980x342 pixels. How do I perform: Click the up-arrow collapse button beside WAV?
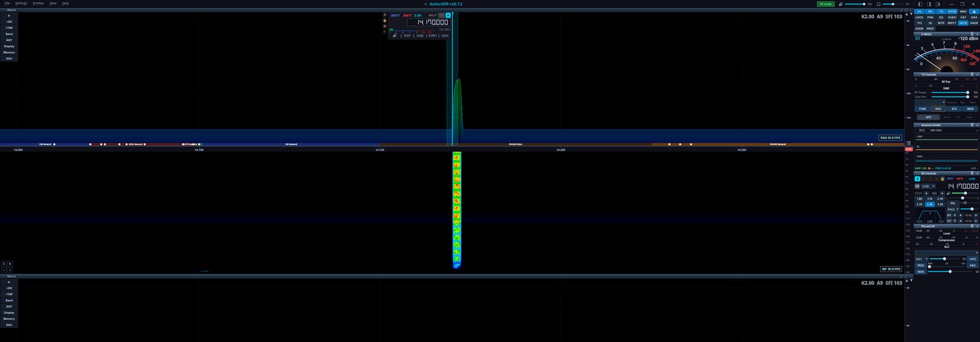pos(974,12)
